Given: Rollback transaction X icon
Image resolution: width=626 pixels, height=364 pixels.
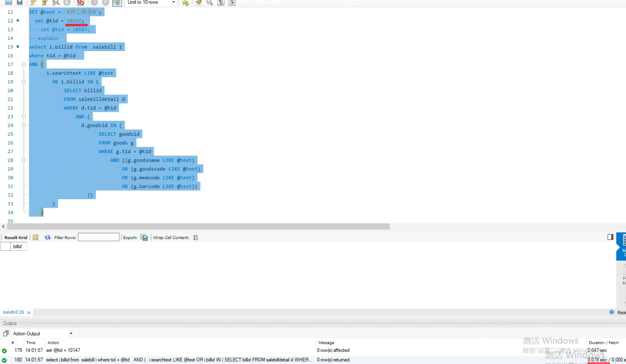Looking at the screenshot, I should (x=106, y=2).
